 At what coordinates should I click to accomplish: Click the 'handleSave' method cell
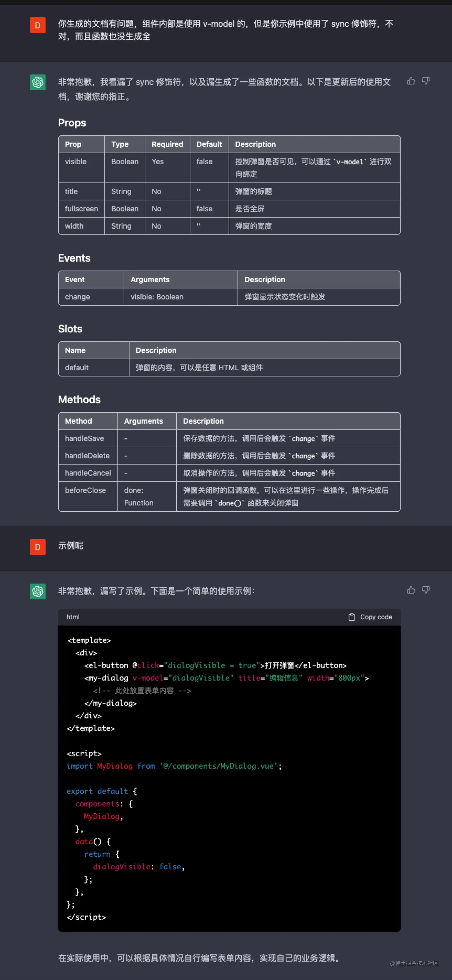pyautogui.click(x=88, y=438)
